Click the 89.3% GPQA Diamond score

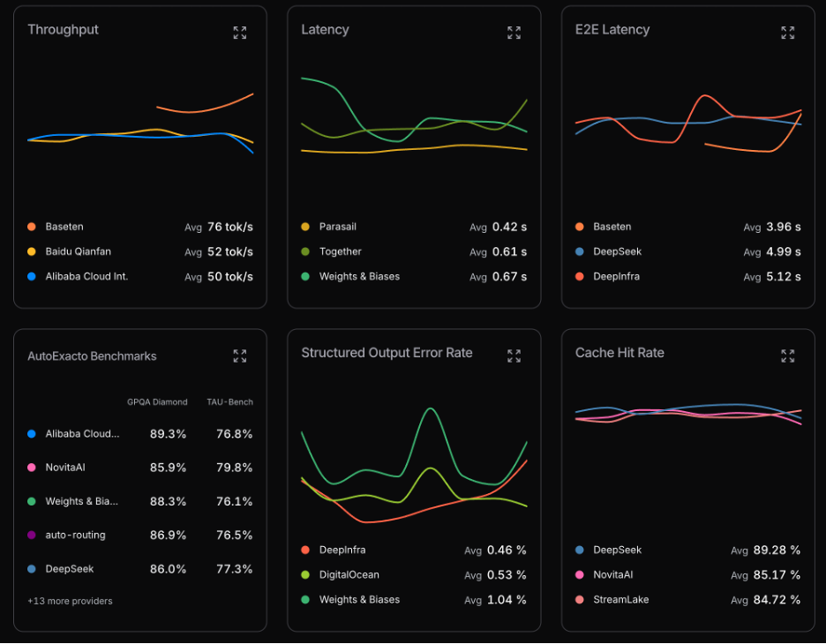(x=168, y=434)
